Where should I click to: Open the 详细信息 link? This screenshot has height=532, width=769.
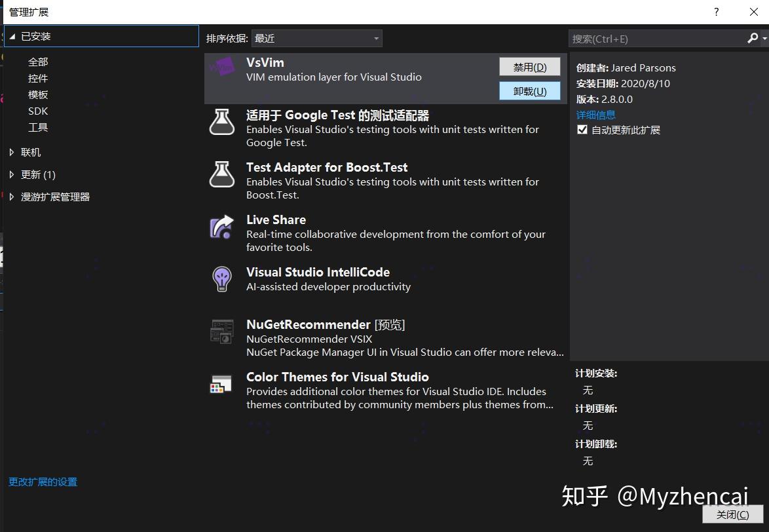click(x=595, y=114)
